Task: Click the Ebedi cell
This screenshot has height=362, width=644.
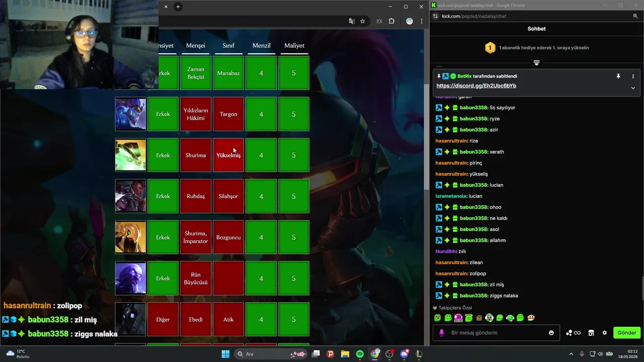Action: point(196,319)
